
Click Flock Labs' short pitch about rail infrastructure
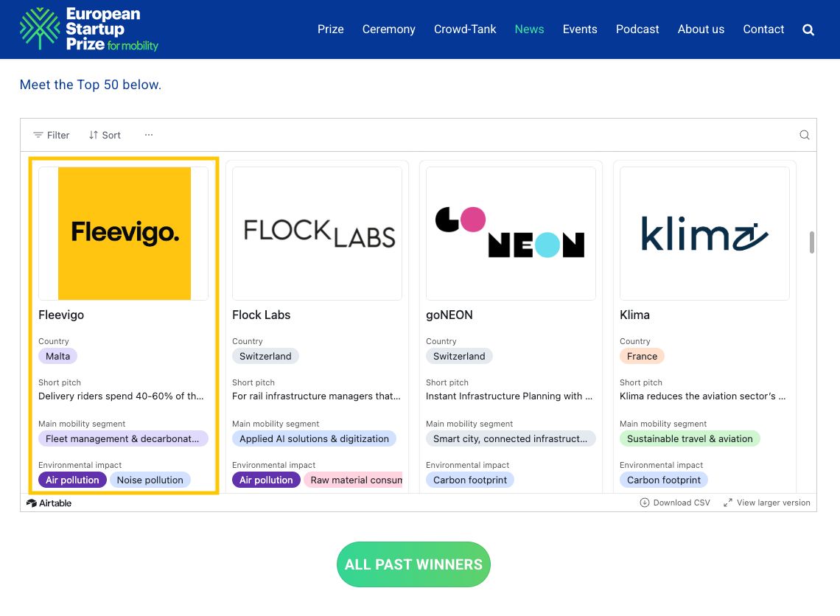[316, 396]
